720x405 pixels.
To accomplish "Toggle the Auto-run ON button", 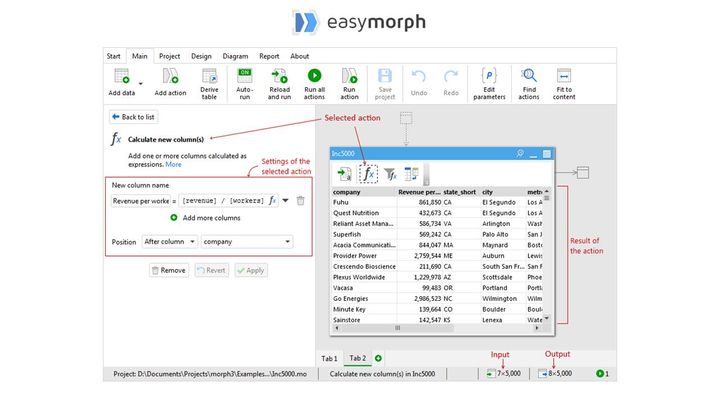I will coord(245,76).
